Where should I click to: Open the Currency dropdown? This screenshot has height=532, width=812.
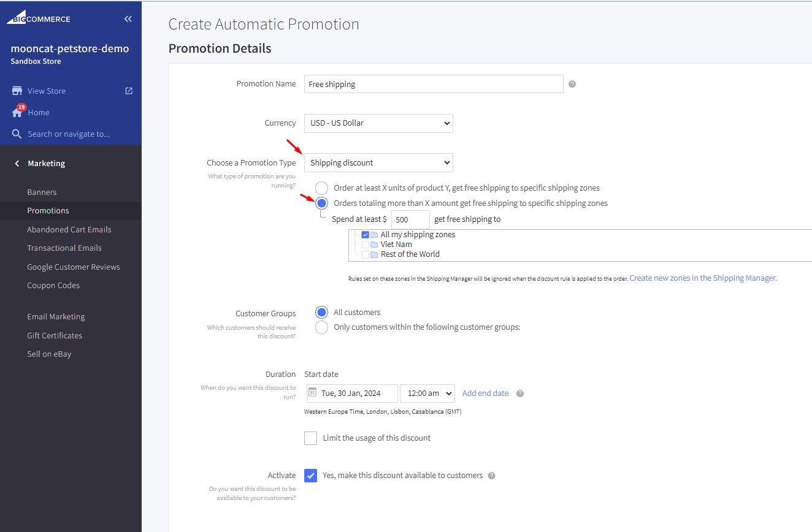(x=378, y=123)
